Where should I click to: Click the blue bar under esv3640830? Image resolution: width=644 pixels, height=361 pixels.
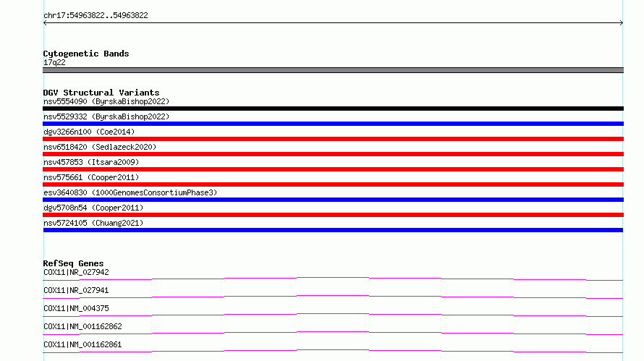coord(333,200)
